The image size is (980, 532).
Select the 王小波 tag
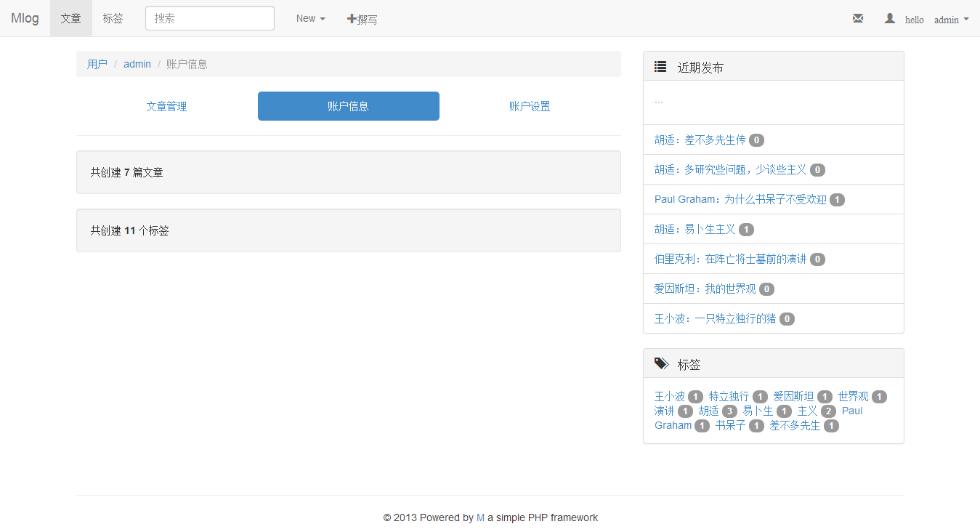coord(669,396)
